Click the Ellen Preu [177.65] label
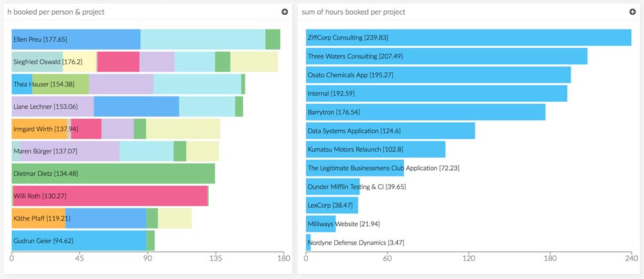The image size is (644, 279). click(x=40, y=40)
